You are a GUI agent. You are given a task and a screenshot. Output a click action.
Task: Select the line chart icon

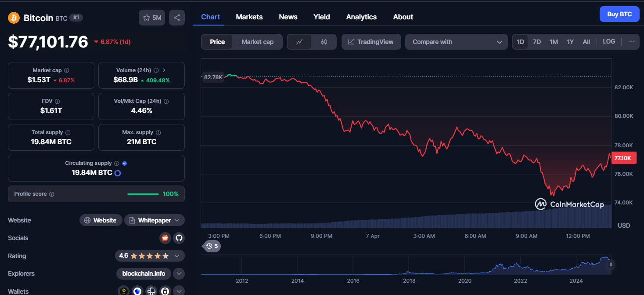point(299,42)
